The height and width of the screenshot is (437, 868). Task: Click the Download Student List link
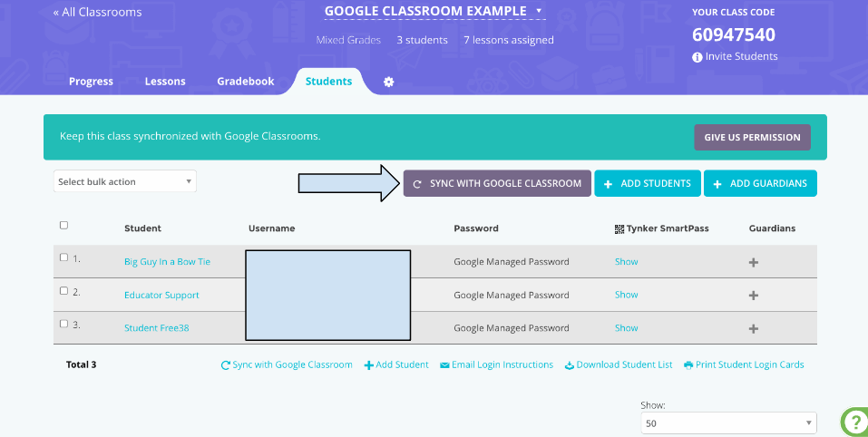pos(624,365)
